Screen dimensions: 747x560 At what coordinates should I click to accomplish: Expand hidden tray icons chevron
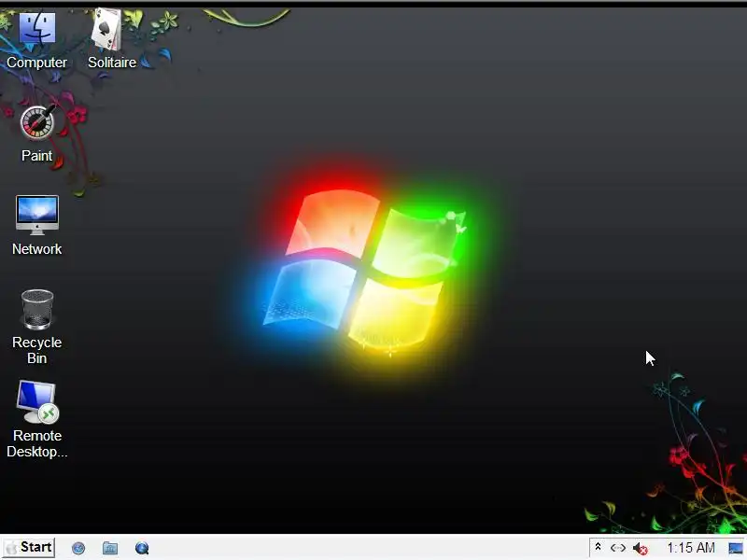coord(598,548)
